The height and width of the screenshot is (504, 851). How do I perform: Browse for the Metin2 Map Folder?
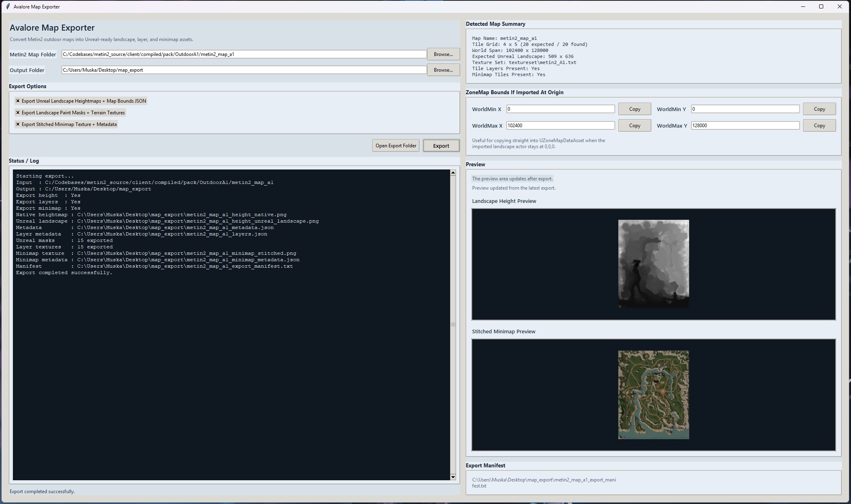click(443, 54)
